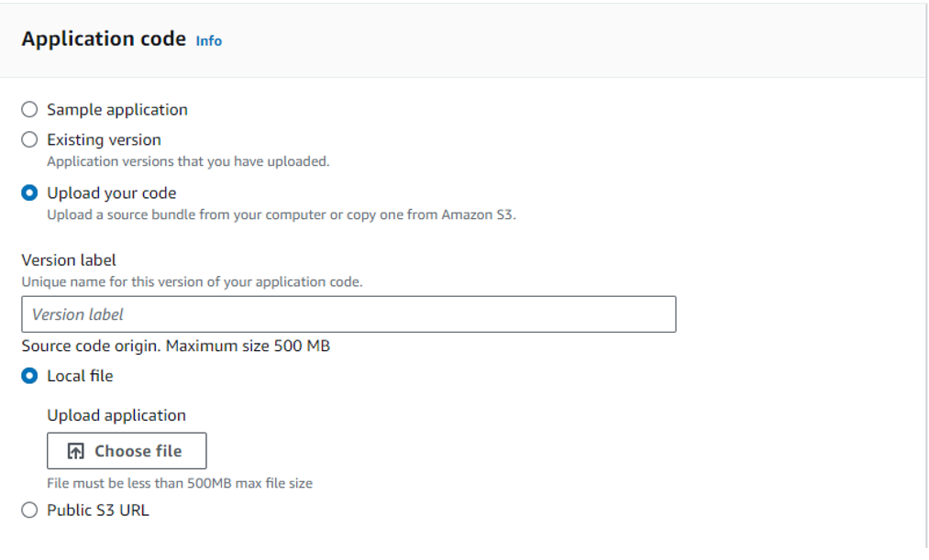Switch to the Public S3 URL option
This screenshot has height=560, width=929.
[28, 510]
